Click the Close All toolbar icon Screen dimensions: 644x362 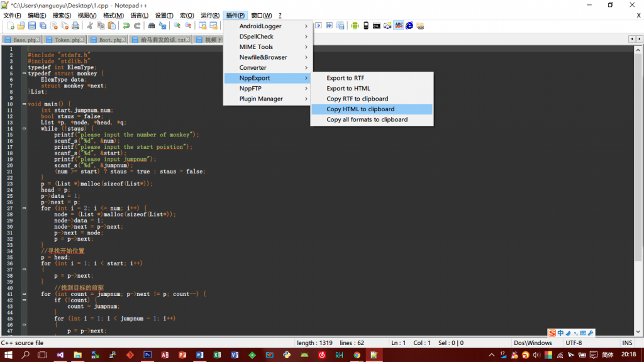click(x=65, y=26)
